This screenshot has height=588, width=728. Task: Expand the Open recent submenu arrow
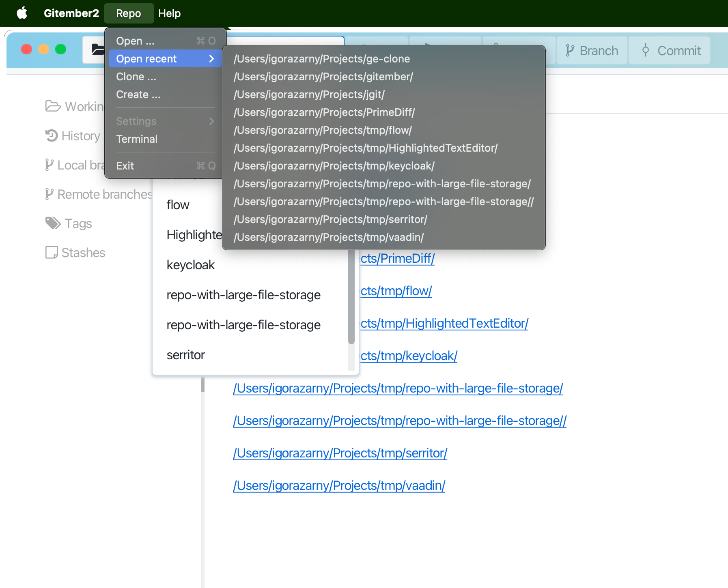pos(211,59)
